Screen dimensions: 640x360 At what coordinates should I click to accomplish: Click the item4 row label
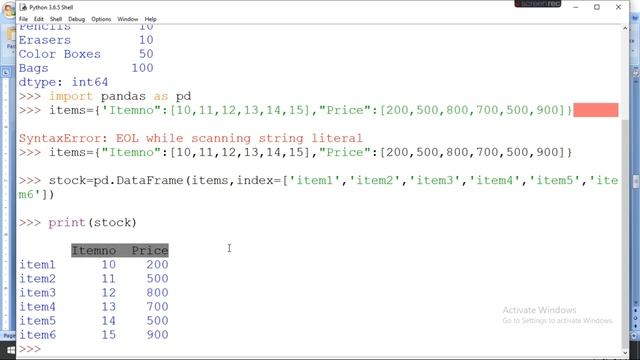[37, 307]
